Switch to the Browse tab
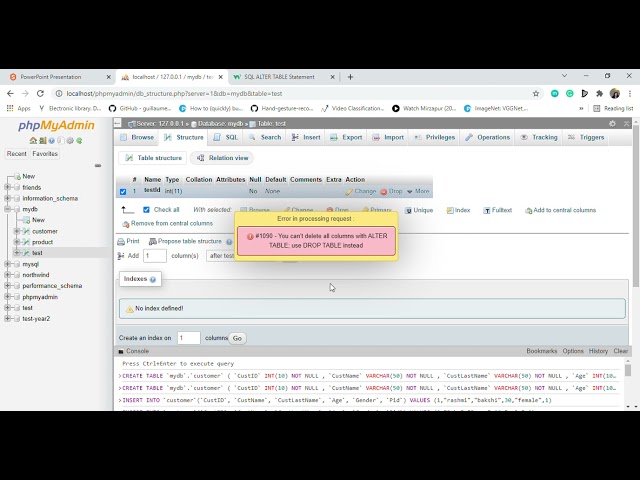Screen dimensions: 640x480 [x=137, y=138]
